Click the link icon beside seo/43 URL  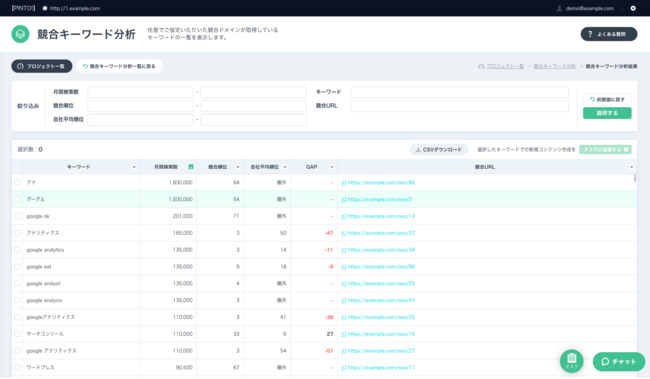click(x=344, y=301)
